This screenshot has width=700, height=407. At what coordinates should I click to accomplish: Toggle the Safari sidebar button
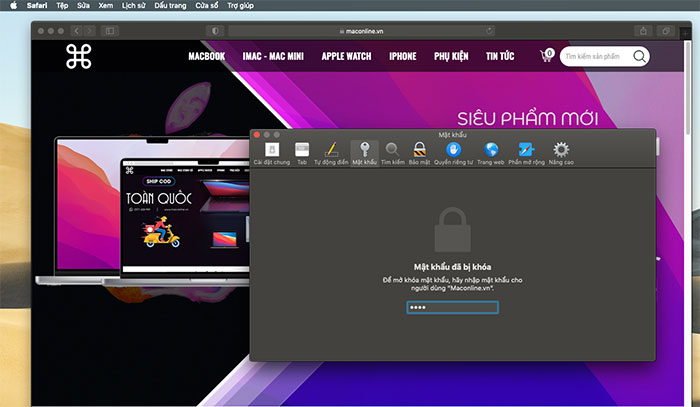click(x=110, y=31)
